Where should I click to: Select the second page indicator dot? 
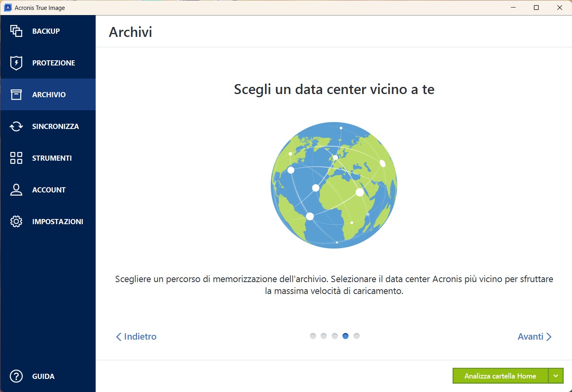pos(324,336)
